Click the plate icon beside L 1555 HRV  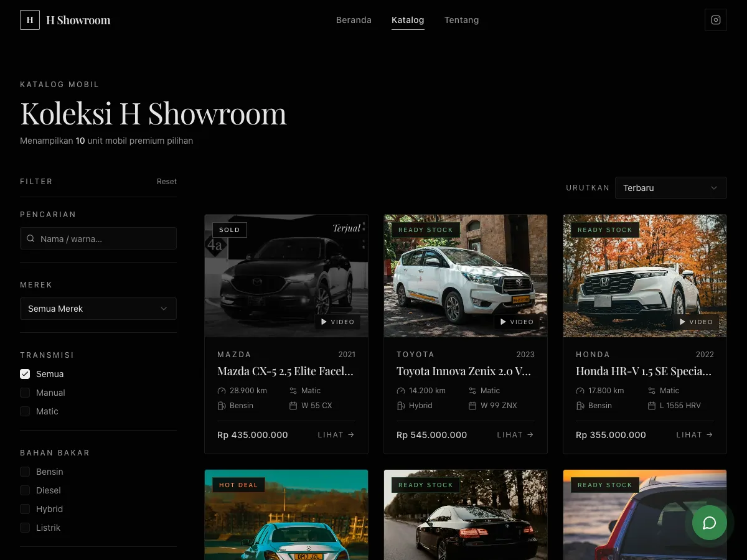coord(652,406)
